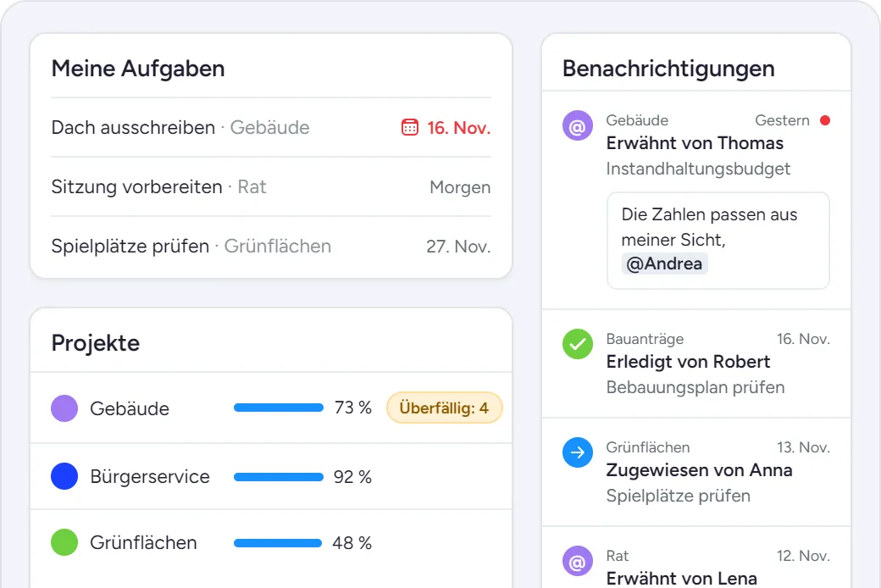Click the Grünflächen progress bar at 48 %
The width and height of the screenshot is (881, 588).
[278, 543]
